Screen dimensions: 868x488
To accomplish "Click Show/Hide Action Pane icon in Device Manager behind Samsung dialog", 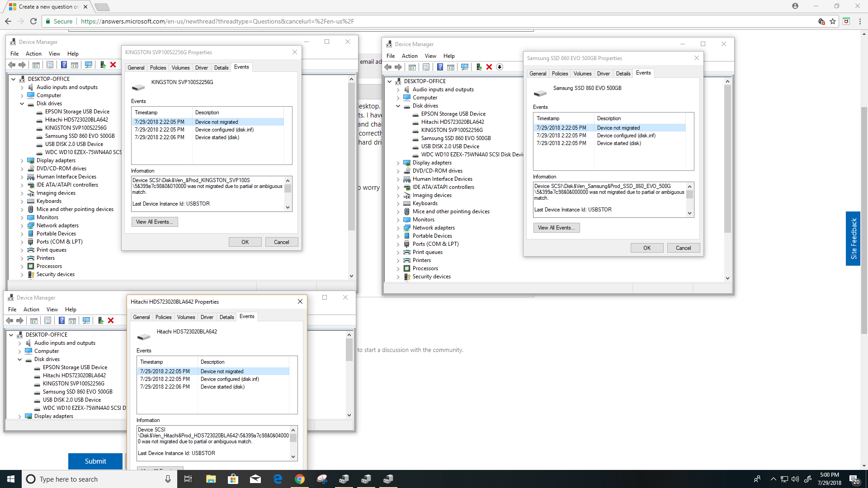I will (x=451, y=67).
